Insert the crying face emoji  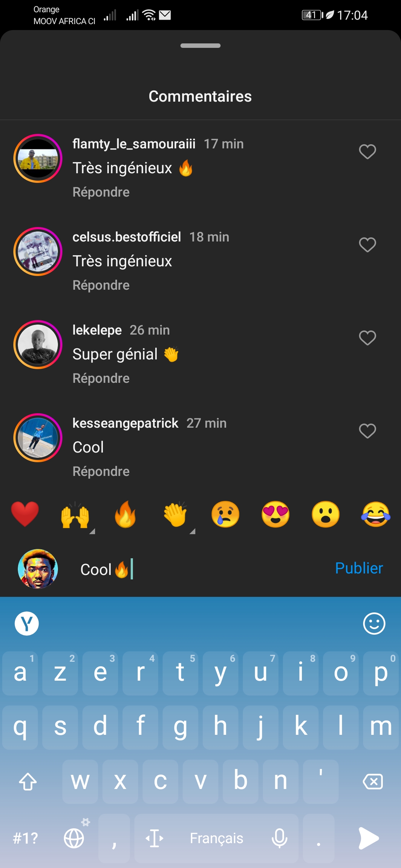pyautogui.click(x=225, y=514)
